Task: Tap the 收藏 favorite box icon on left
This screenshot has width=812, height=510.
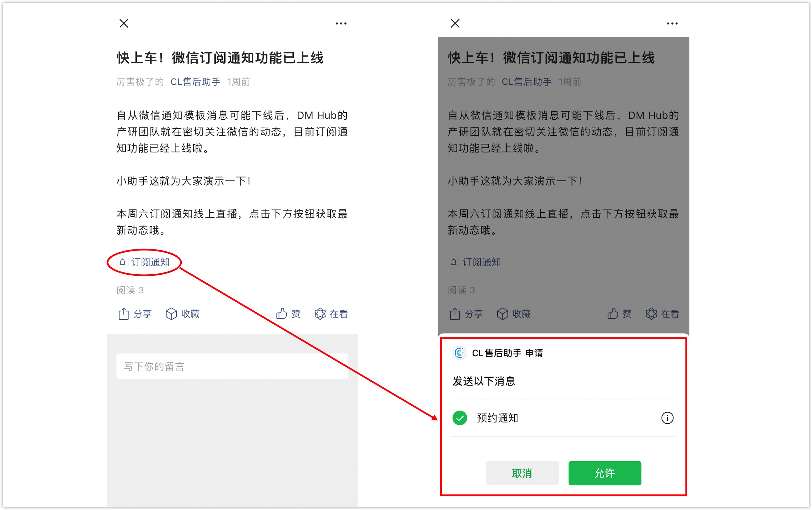Action: (171, 314)
